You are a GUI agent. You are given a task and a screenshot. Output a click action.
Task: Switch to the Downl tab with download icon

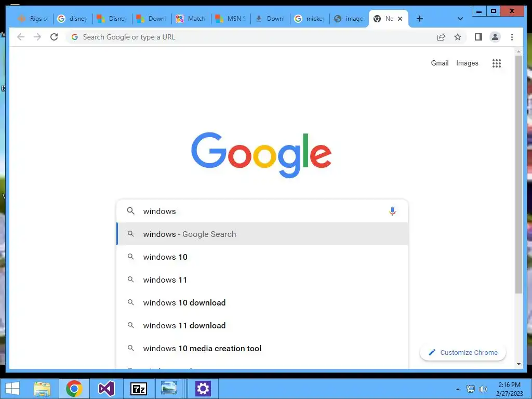click(270, 19)
